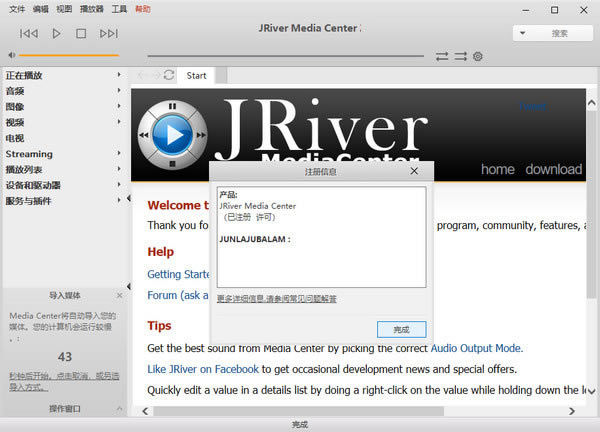Toggle the repeat playback icon

click(x=442, y=56)
